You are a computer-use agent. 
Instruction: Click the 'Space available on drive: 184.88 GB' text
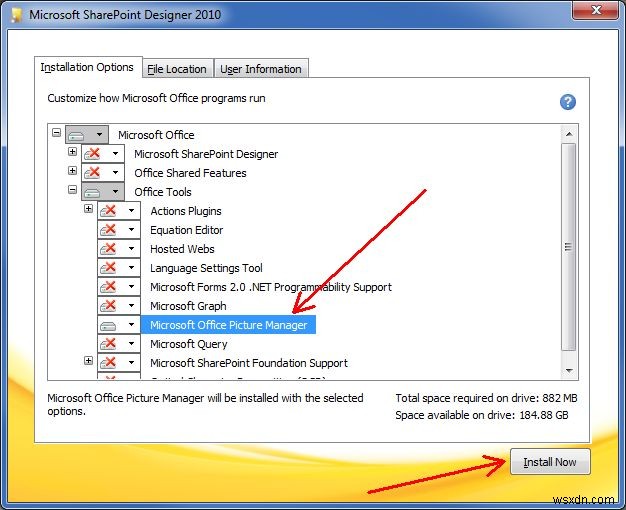click(x=481, y=415)
